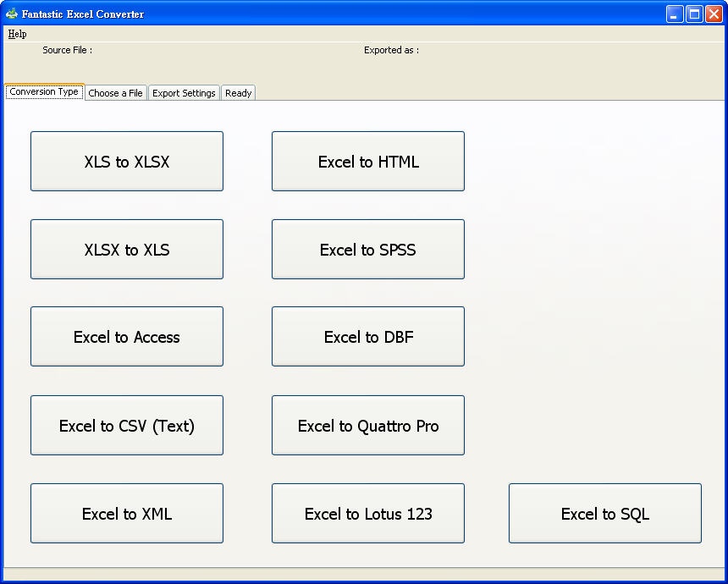Go to the Export Settings tab
Viewport: 728px width, 584px height.
[x=184, y=93]
